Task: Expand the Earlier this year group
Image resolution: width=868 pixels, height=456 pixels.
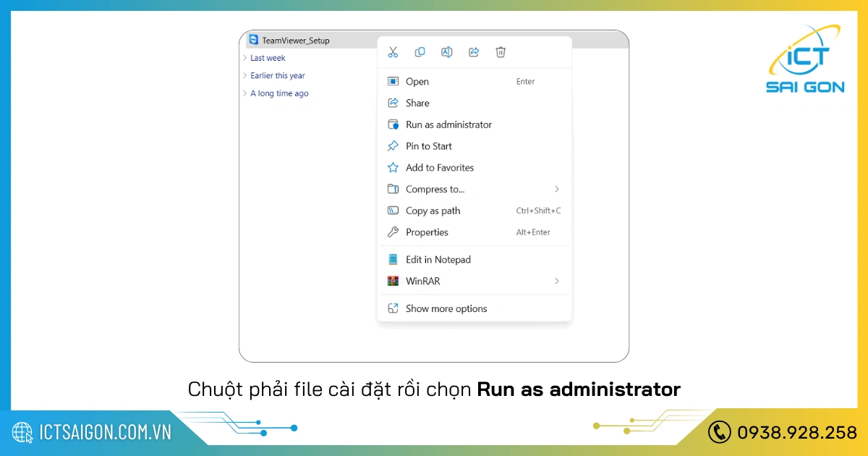Action: (246, 75)
